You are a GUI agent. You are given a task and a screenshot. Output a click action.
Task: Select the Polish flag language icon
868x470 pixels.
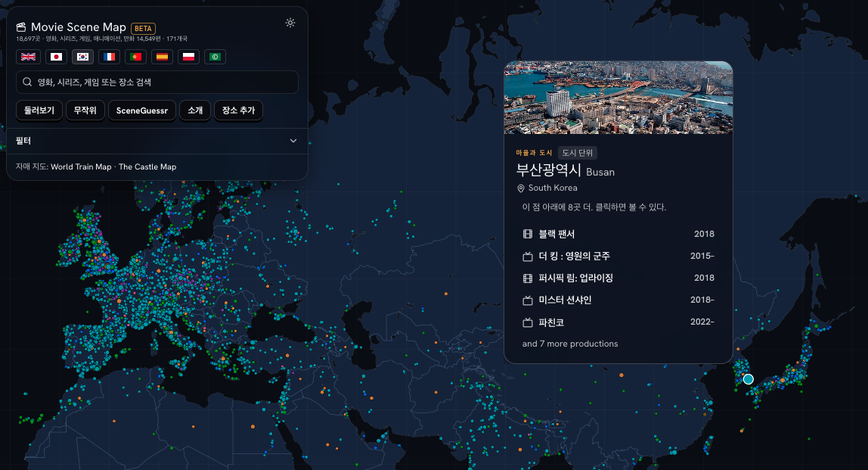point(189,57)
